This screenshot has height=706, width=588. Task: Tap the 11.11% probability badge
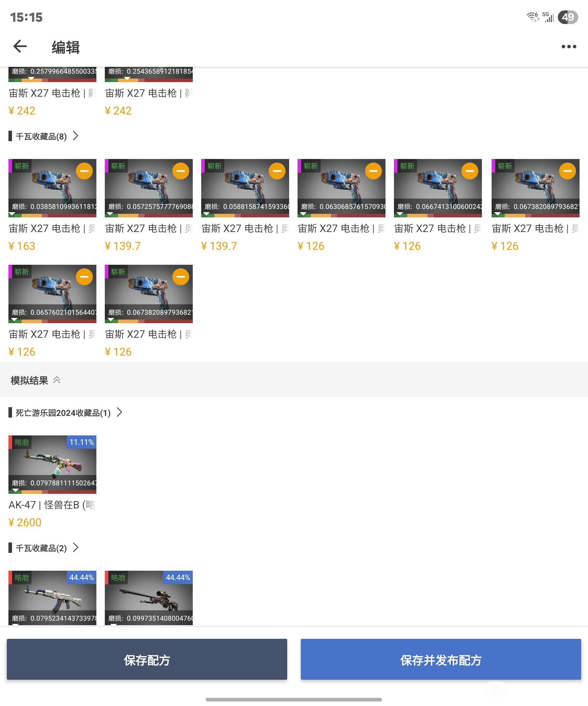point(82,442)
